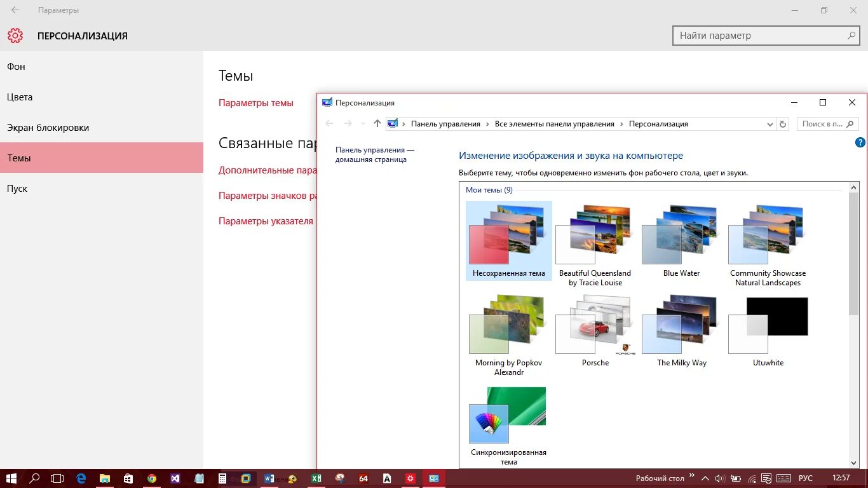The width and height of the screenshot is (868, 488).
Task: Click Все элементы панели управления breadcrumb
Action: 555,124
